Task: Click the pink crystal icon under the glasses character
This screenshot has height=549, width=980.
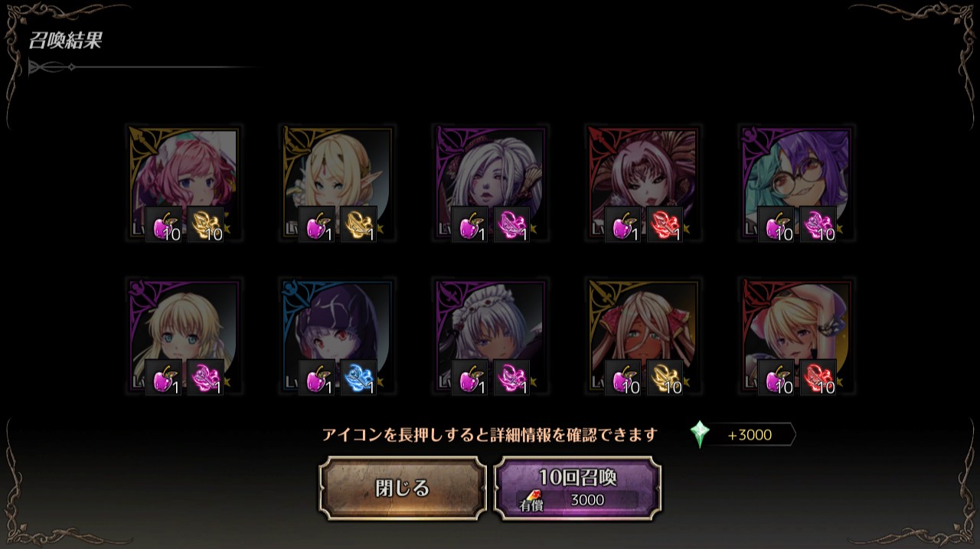Action: (818, 225)
